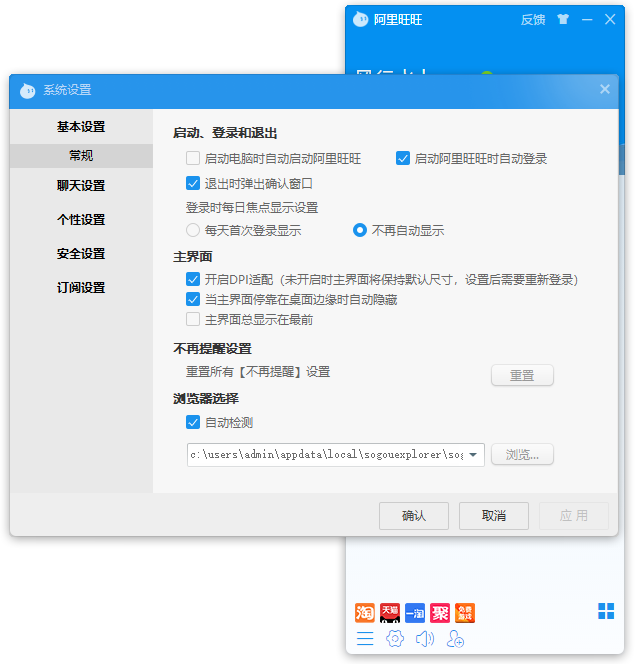Click the main menu hamburger icon

pos(365,639)
